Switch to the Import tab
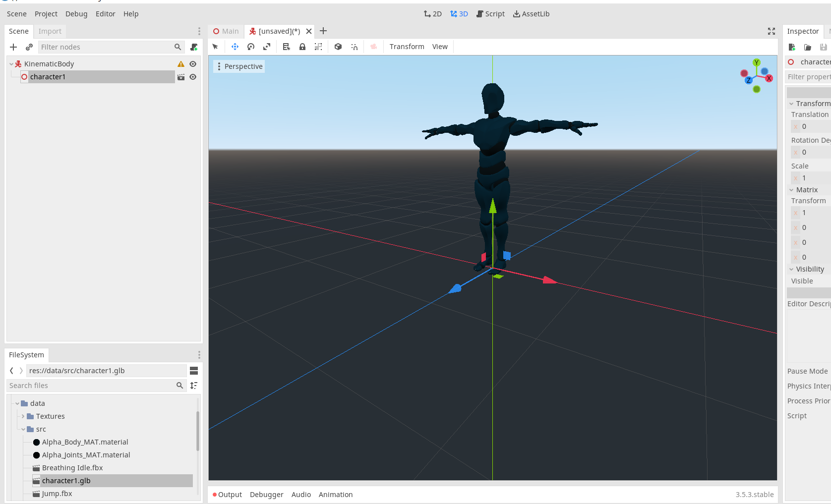This screenshot has width=831, height=504. (x=50, y=31)
